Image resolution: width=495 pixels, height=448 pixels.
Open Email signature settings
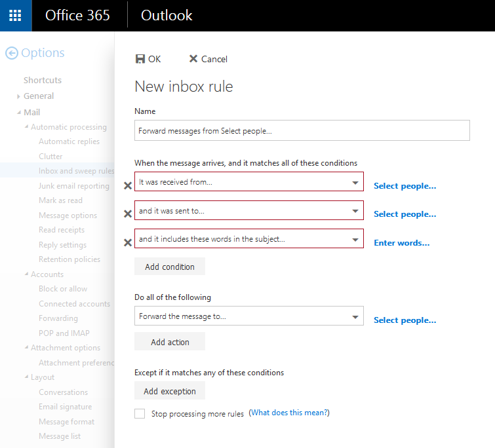[66, 407]
